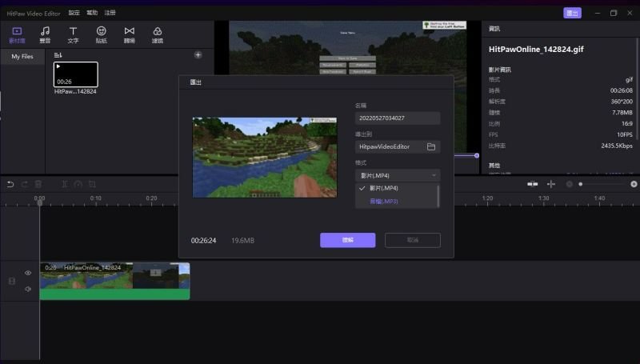Select the HitPaw...142824 media thumbnail
The height and width of the screenshot is (364, 640).
click(x=76, y=74)
